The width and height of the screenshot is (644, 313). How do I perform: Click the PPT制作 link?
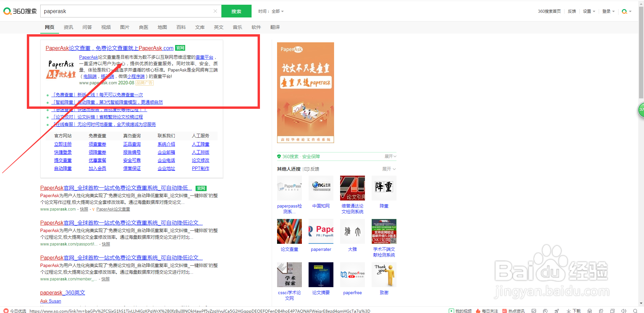(201, 168)
